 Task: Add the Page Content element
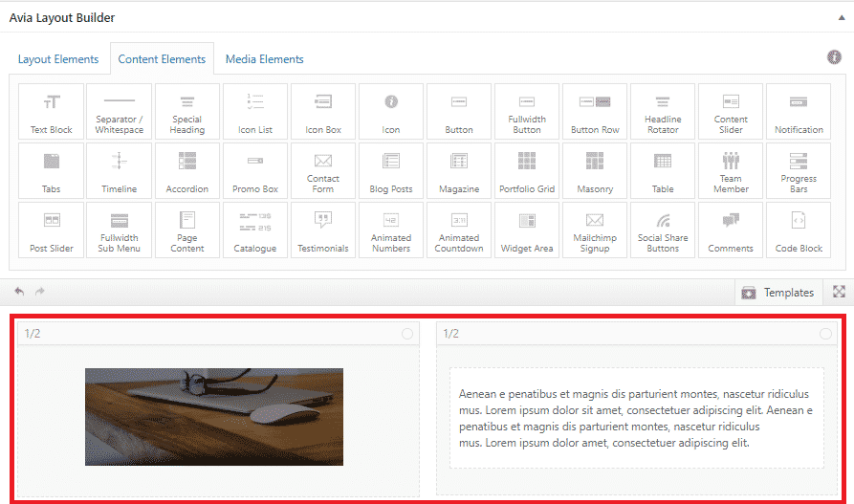point(187,230)
